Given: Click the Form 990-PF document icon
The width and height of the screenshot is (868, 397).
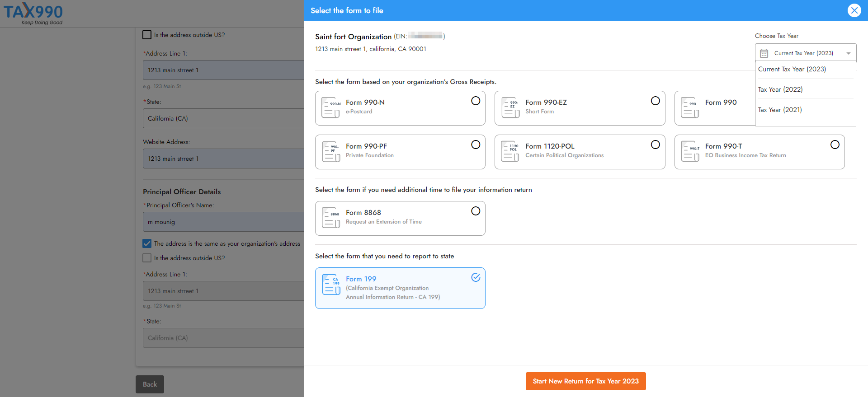Looking at the screenshot, I should 330,151.
